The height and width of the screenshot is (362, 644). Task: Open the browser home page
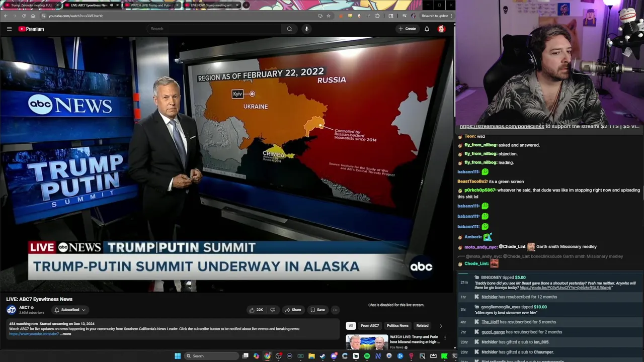pyautogui.click(x=33, y=16)
